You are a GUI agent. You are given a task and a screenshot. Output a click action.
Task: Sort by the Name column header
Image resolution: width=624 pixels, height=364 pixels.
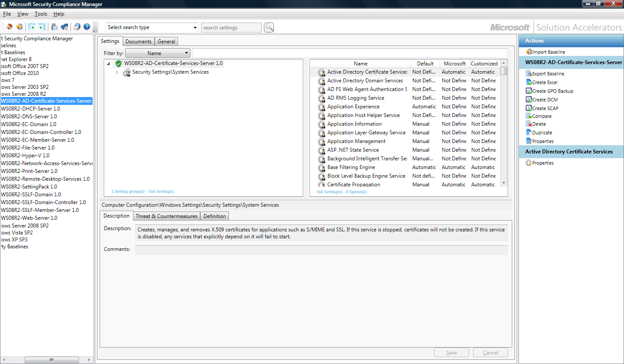(361, 63)
